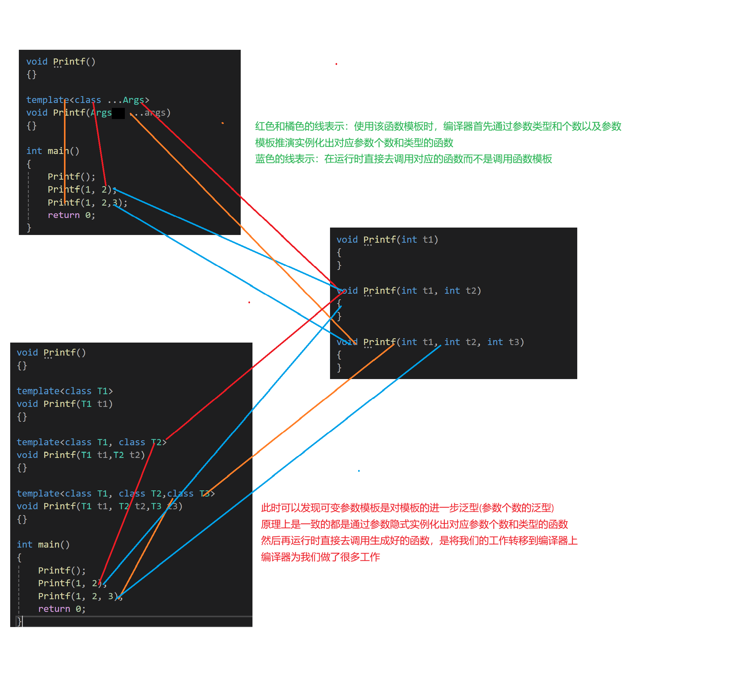Click 'void Printf(int t1)' in the right code block

click(x=387, y=240)
